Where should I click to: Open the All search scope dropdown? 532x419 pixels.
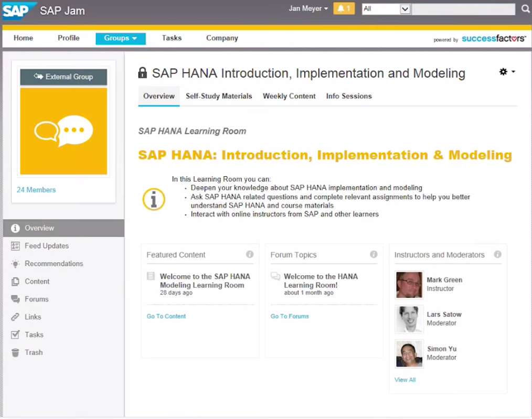click(x=387, y=9)
